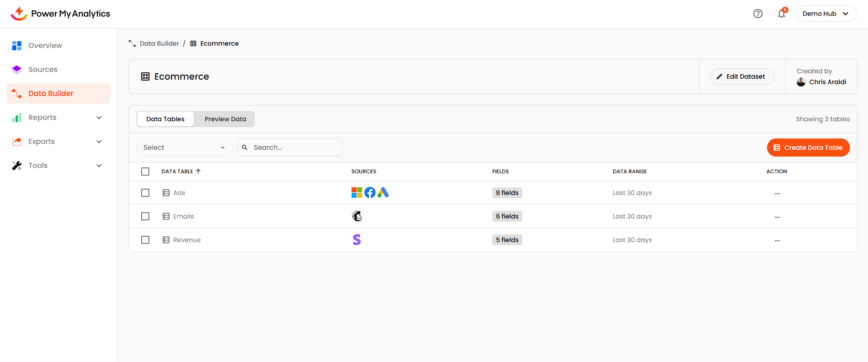Click the Data Builder node icon in sidebar
The image size is (868, 362).
pyautogui.click(x=17, y=93)
